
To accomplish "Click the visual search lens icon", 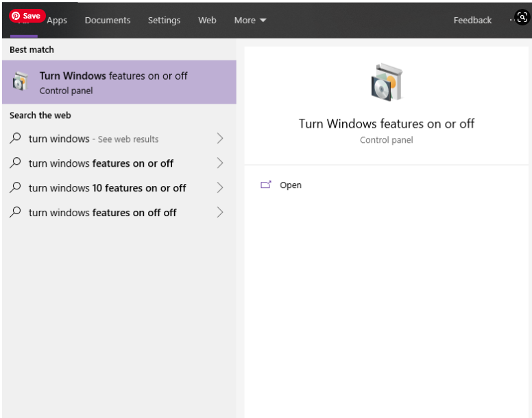I will [x=522, y=17].
